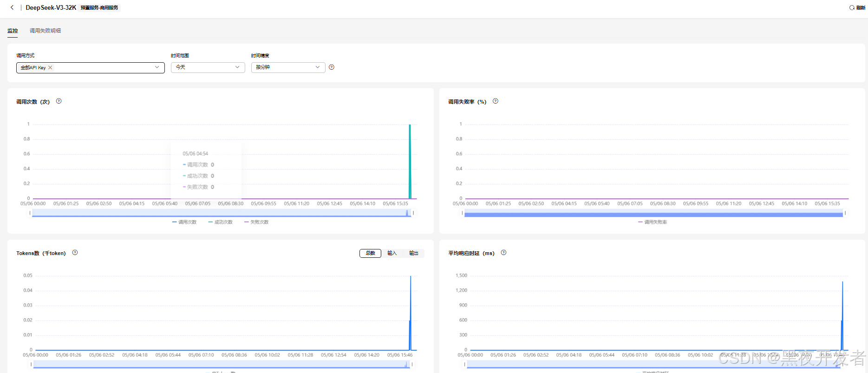Click the help icon next to Tokens数（千token）
The image size is (868, 373).
coord(75,253)
